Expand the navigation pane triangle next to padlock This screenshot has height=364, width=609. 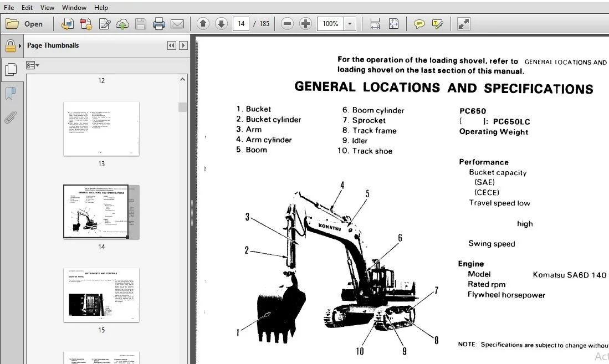coord(20,46)
